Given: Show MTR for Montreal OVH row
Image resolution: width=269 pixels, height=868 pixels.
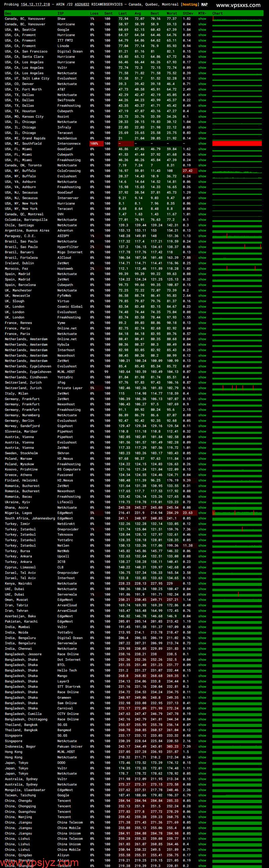Looking at the screenshot, I should 202,214.
